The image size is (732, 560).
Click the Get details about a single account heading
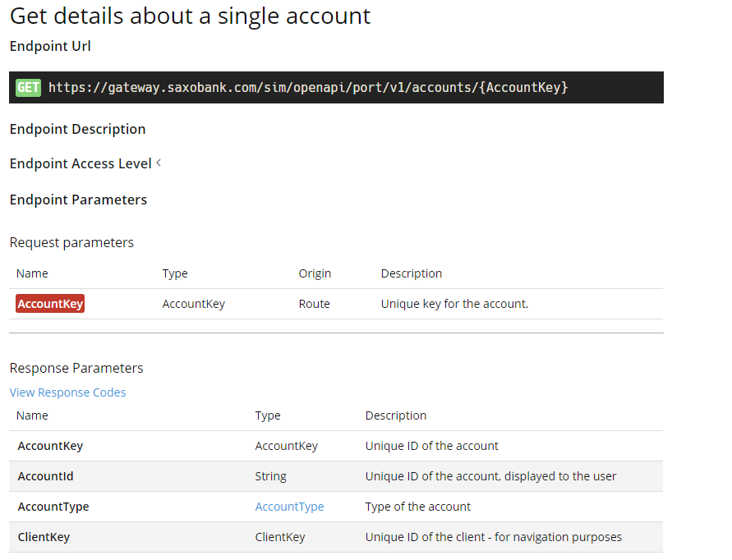coord(189,16)
